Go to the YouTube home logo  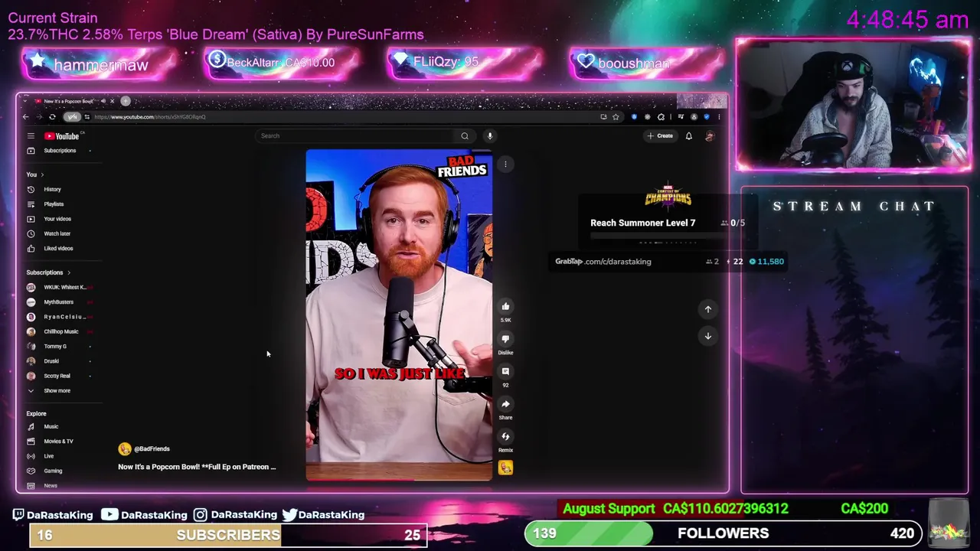(64, 136)
